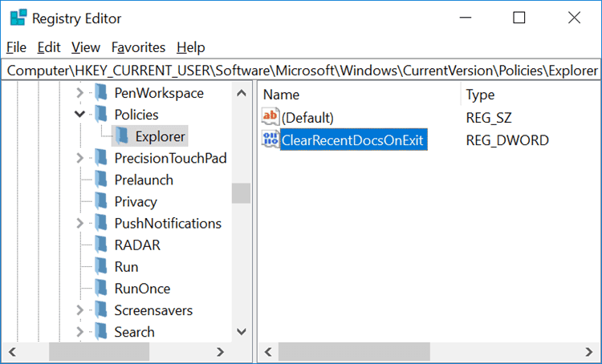Click the DWORD icon for ClearRecentDocsOnExit

pos(270,140)
